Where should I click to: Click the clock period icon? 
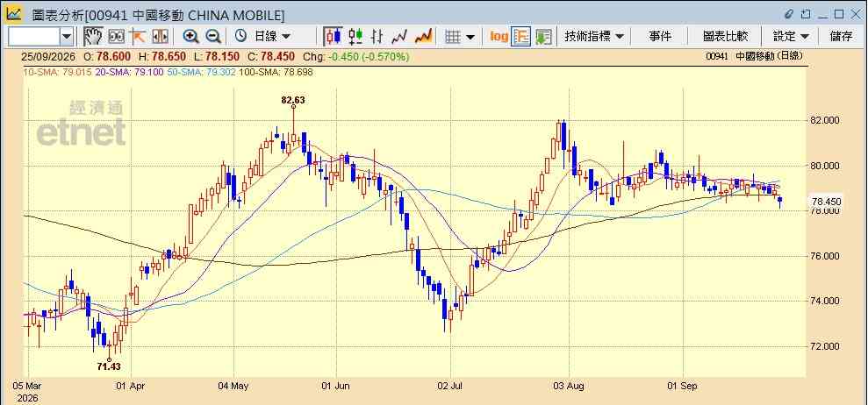click(240, 37)
